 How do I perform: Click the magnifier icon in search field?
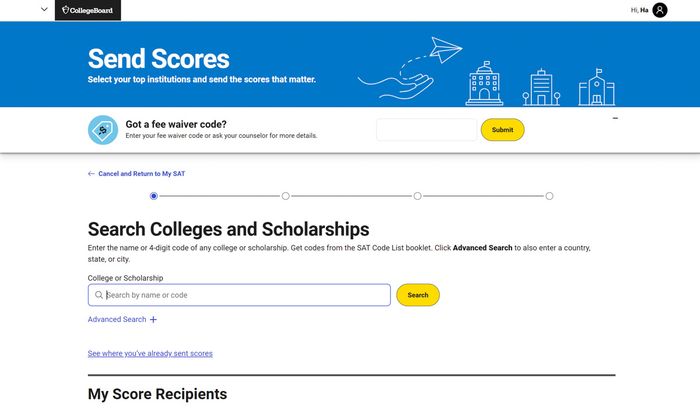coord(99,295)
